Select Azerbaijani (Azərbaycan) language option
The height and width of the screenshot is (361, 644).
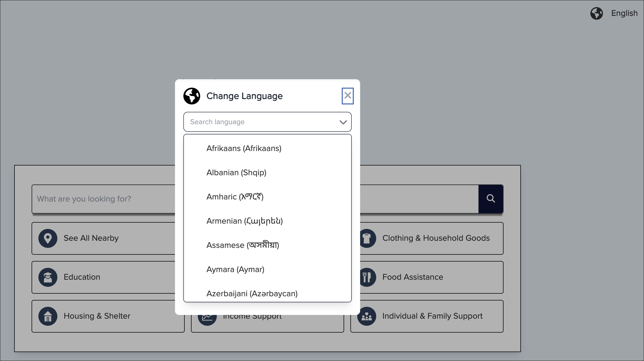pyautogui.click(x=252, y=293)
